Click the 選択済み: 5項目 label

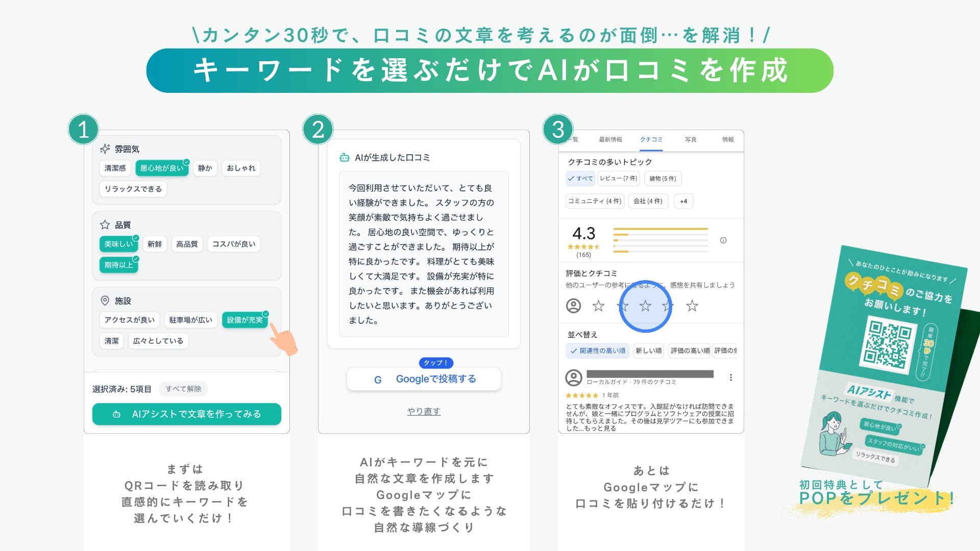point(122,389)
